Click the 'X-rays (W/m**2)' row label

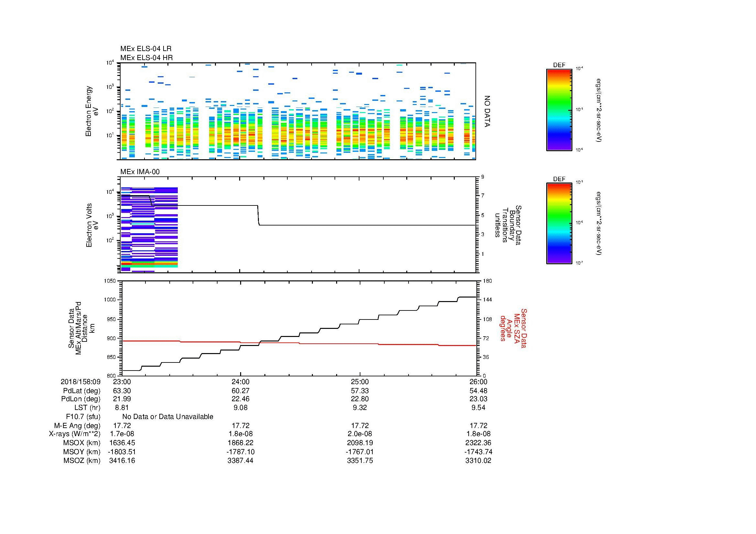[75, 434]
